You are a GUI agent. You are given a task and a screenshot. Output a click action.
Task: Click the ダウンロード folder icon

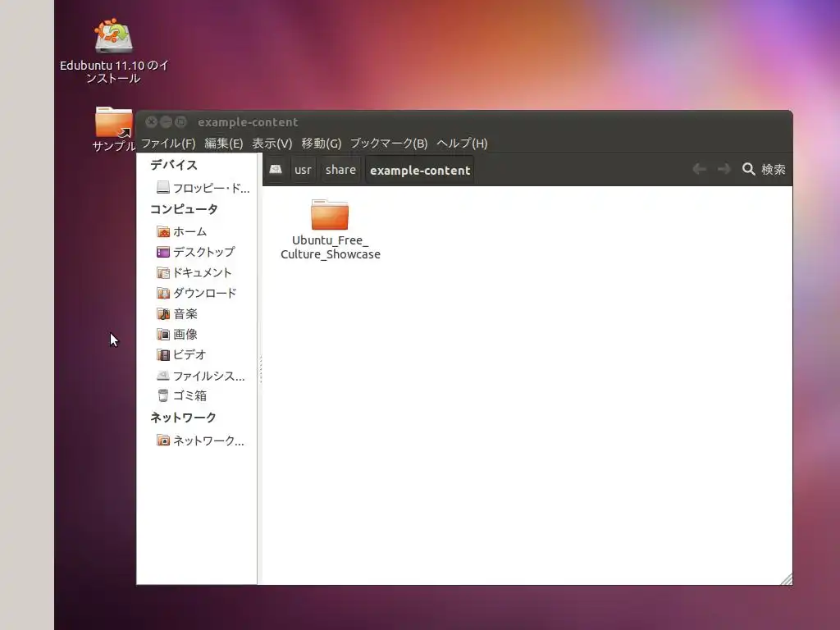tap(163, 293)
